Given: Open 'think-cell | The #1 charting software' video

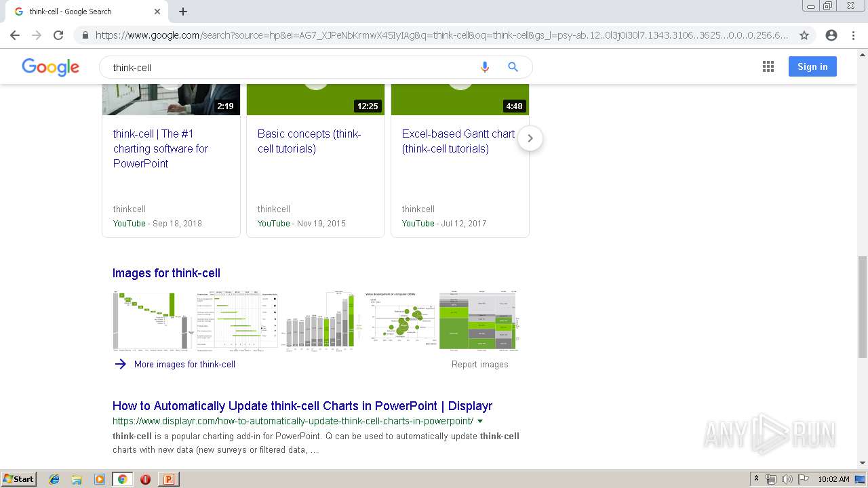Looking at the screenshot, I should (161, 148).
